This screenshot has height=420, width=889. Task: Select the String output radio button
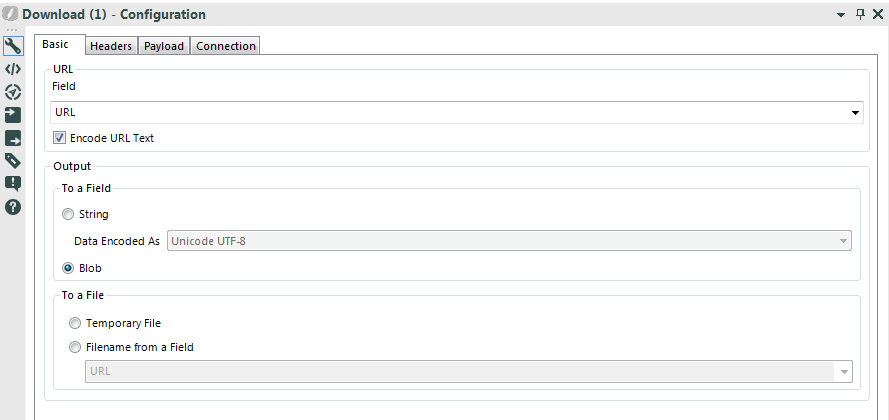[68, 214]
